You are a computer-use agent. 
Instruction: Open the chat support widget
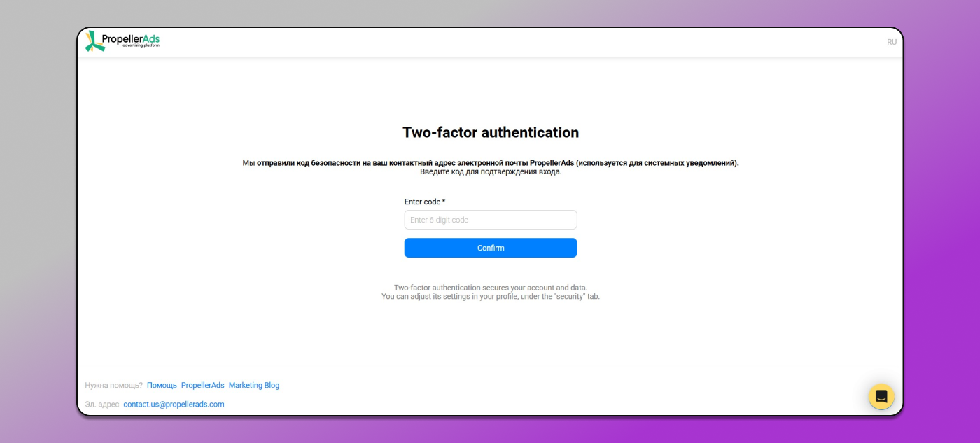(881, 396)
